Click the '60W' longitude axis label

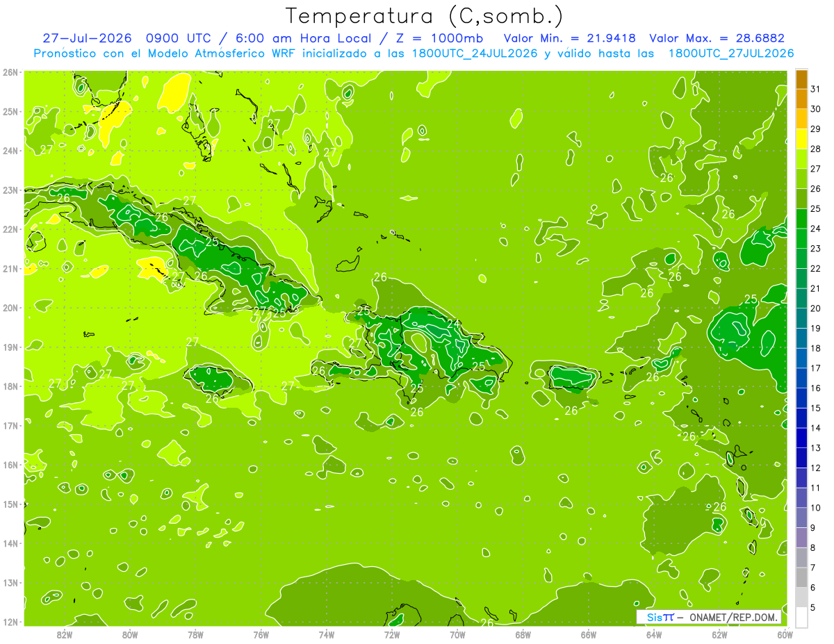pyautogui.click(x=785, y=634)
